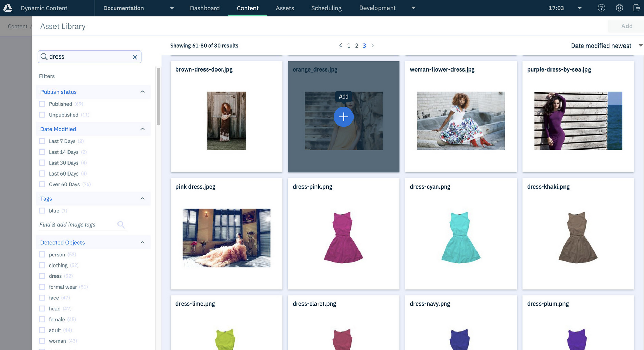This screenshot has width=644, height=350.
Task: Select the woman-flower-dress.jpg thumbnail
Action: point(461,121)
